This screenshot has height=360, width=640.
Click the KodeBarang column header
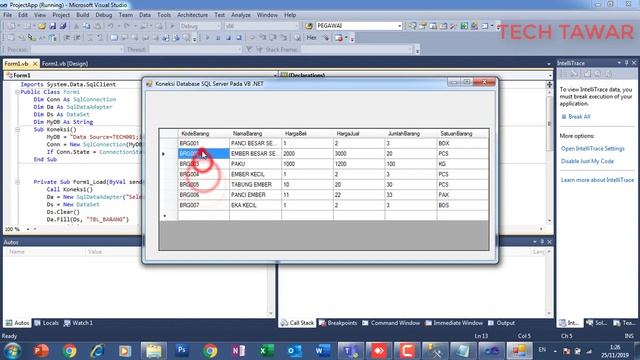pos(204,133)
